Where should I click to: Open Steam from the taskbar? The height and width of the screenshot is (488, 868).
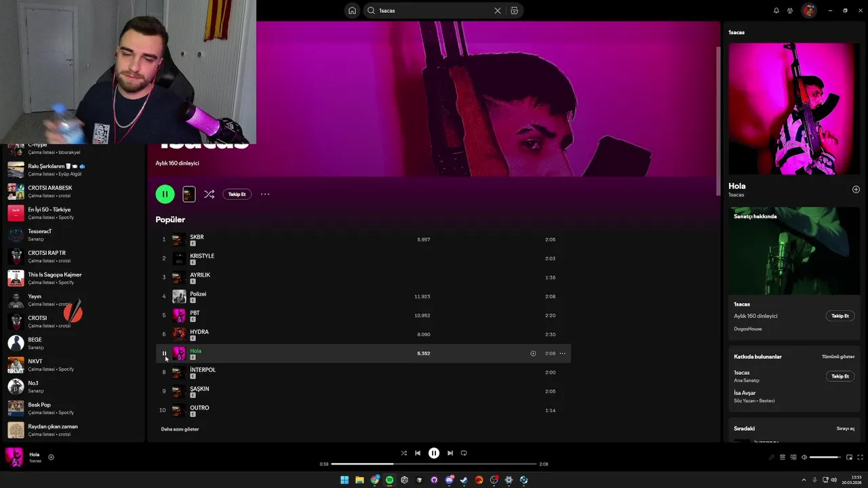pos(464,480)
